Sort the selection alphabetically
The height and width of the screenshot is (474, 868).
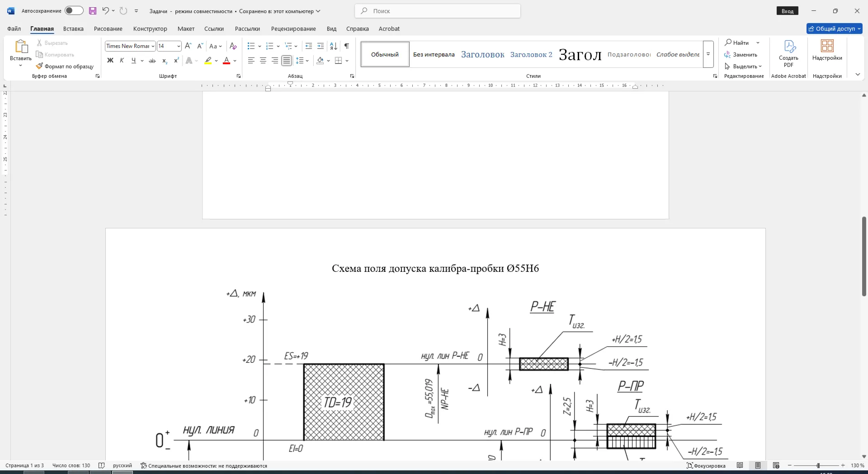coord(334,46)
